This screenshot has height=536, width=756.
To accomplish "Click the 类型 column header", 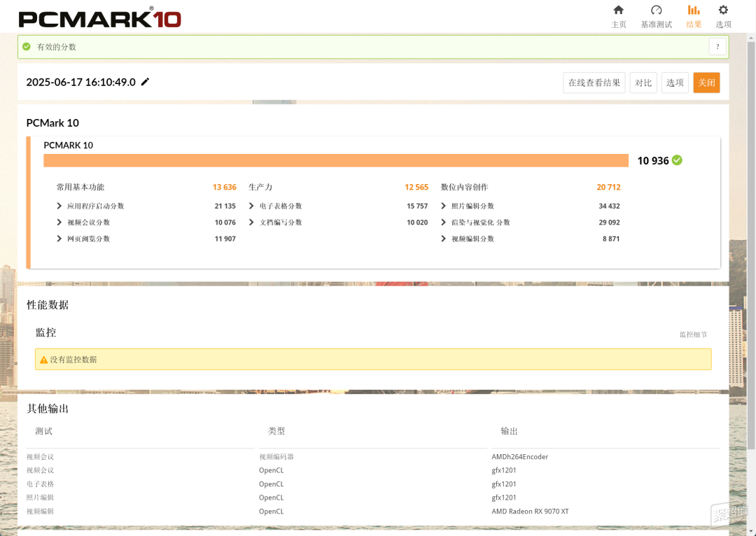I will pos(276,431).
